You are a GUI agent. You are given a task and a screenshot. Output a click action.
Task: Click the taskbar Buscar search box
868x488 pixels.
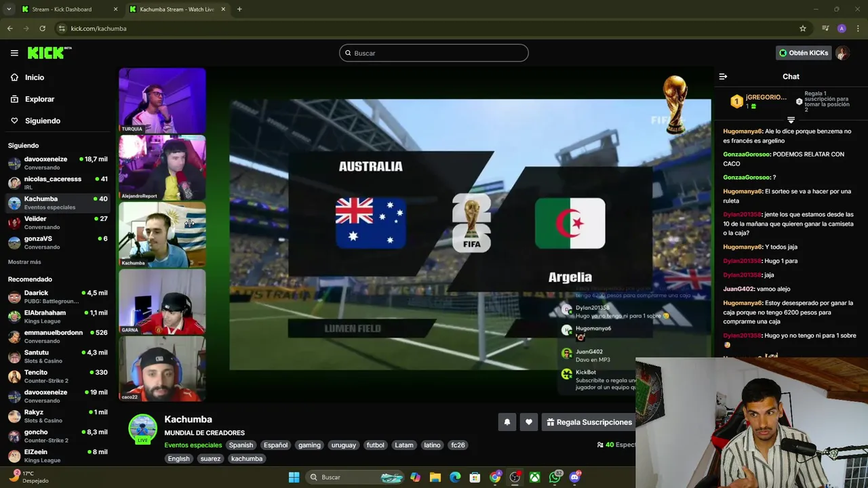point(357,477)
